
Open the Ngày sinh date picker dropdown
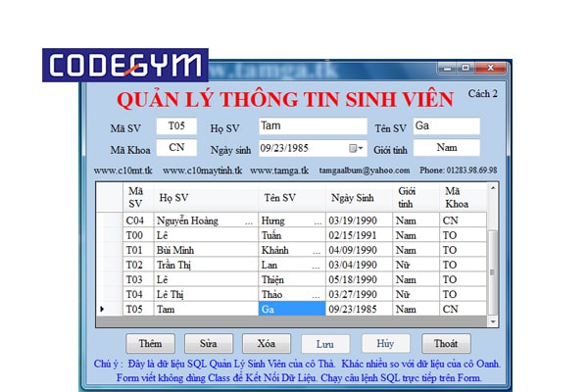tap(357, 148)
